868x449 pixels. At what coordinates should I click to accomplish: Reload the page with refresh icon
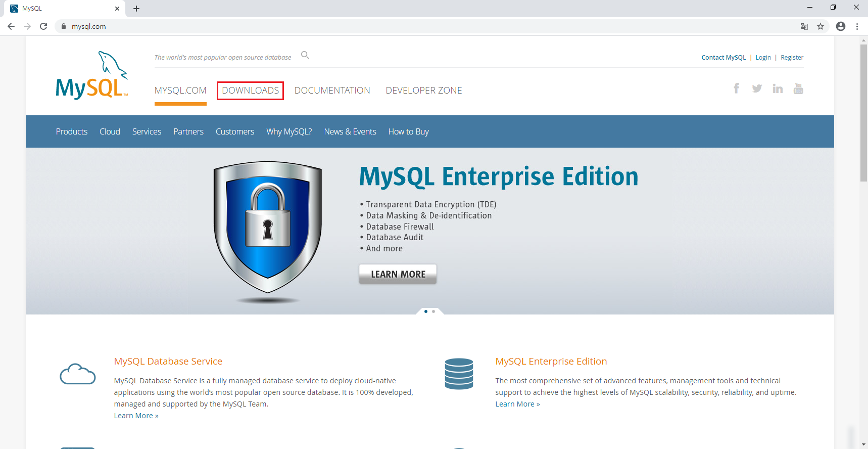coord(43,26)
